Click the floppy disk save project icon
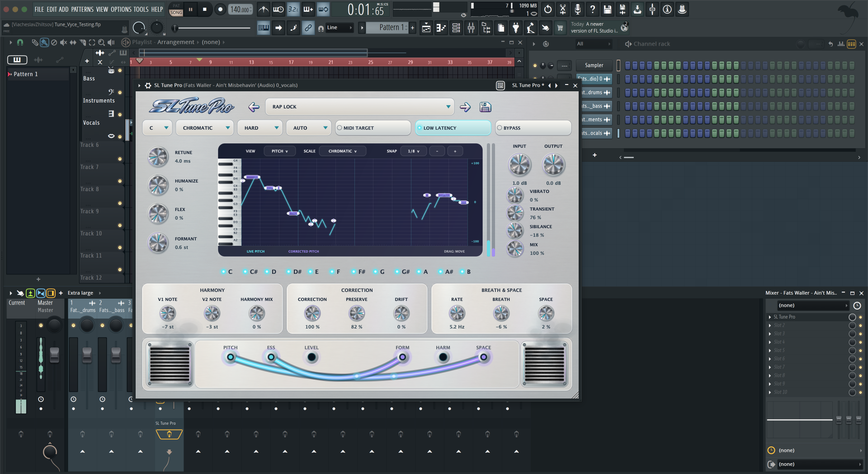The width and height of the screenshot is (868, 474). coord(608,9)
